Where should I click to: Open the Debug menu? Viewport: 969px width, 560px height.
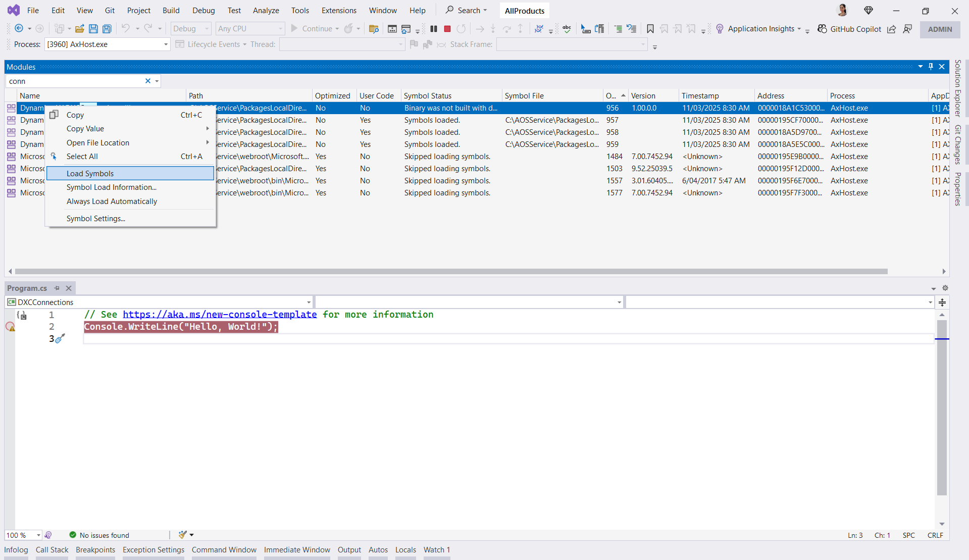click(x=203, y=11)
